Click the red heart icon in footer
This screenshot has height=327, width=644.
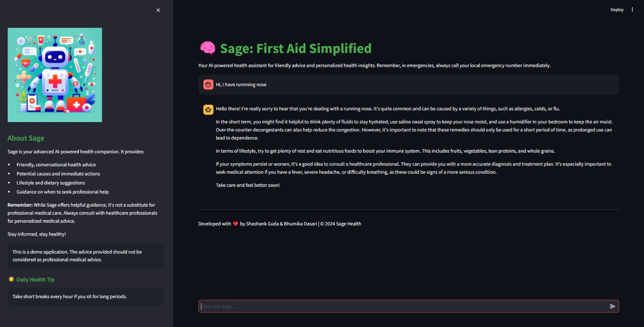[235, 224]
